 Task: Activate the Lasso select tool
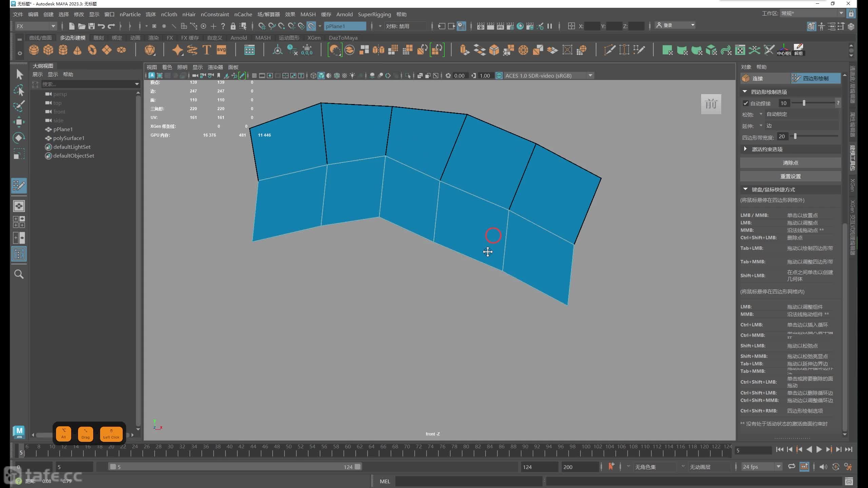pyautogui.click(x=19, y=90)
